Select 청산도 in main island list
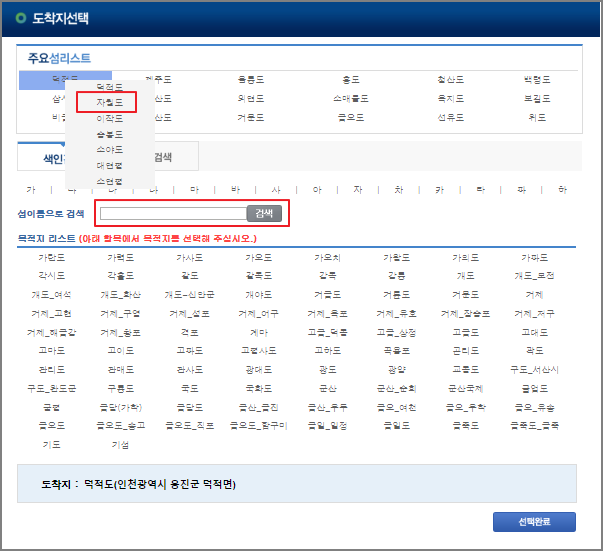Image resolution: width=603 pixels, height=551 pixels. pyautogui.click(x=451, y=80)
